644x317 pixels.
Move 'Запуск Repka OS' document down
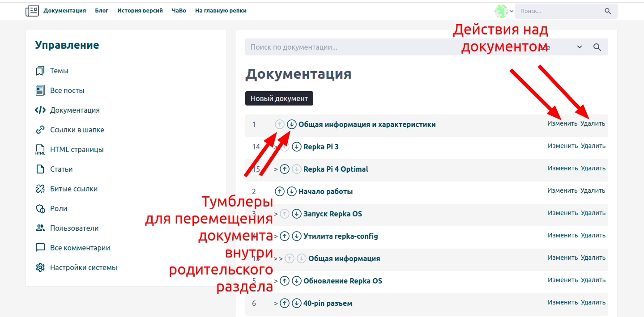[x=297, y=214]
